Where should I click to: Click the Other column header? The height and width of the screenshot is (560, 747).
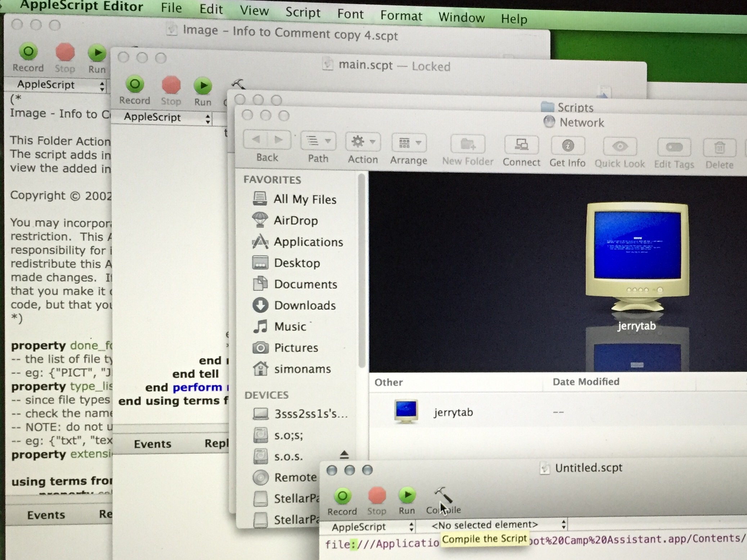point(388,382)
